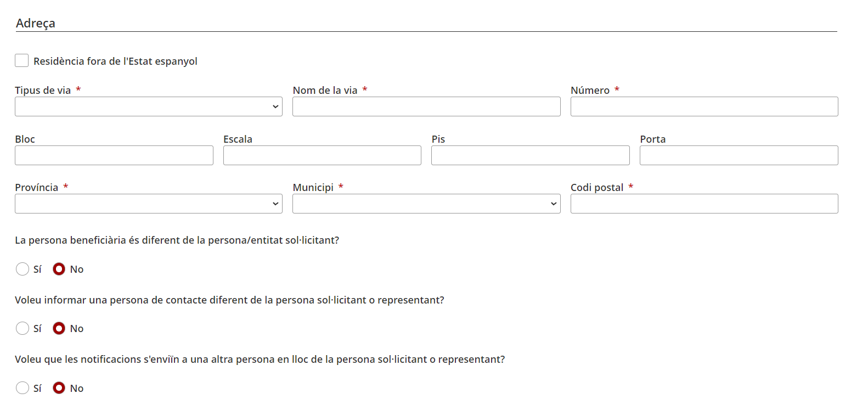This screenshot has width=868, height=410.
Task: Focus the Porta text field
Action: tap(739, 155)
